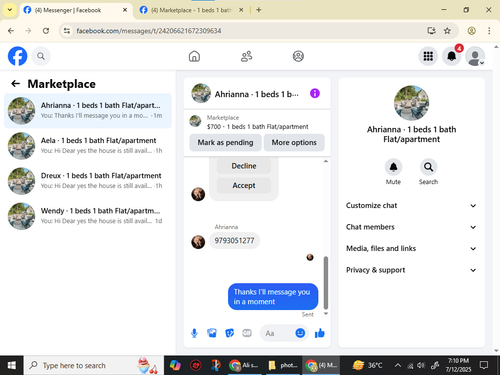Screen dimensions: 500x375
Task: Open the Chrome three-dot menu
Action: point(489,31)
